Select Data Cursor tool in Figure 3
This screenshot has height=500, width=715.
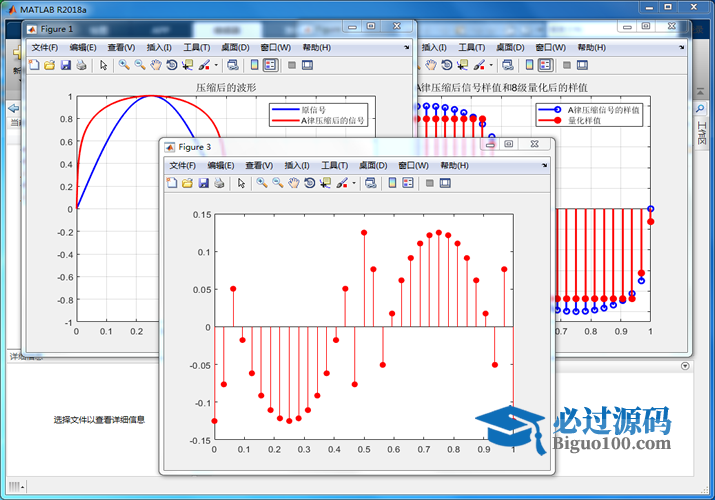325,183
